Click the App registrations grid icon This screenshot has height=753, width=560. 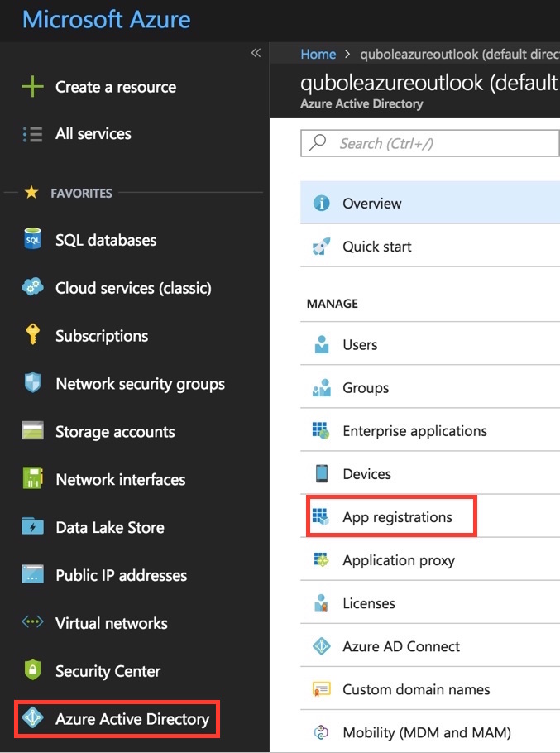[x=321, y=516]
